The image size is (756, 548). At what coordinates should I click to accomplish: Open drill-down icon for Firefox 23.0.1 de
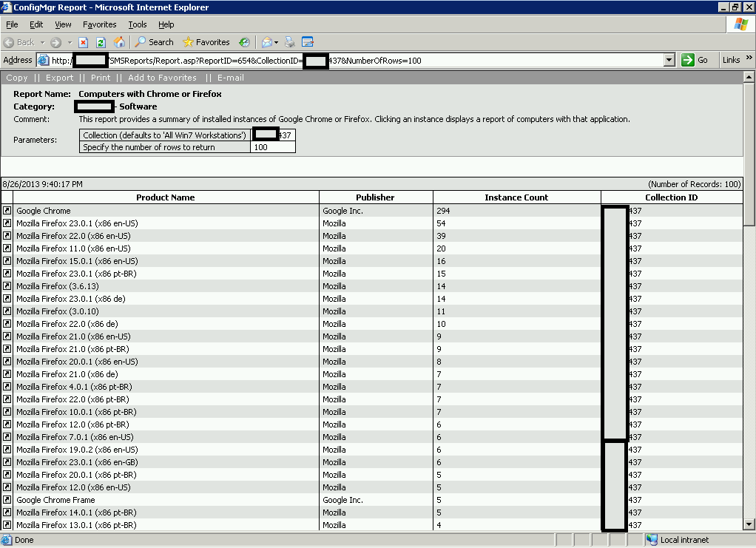[7, 298]
